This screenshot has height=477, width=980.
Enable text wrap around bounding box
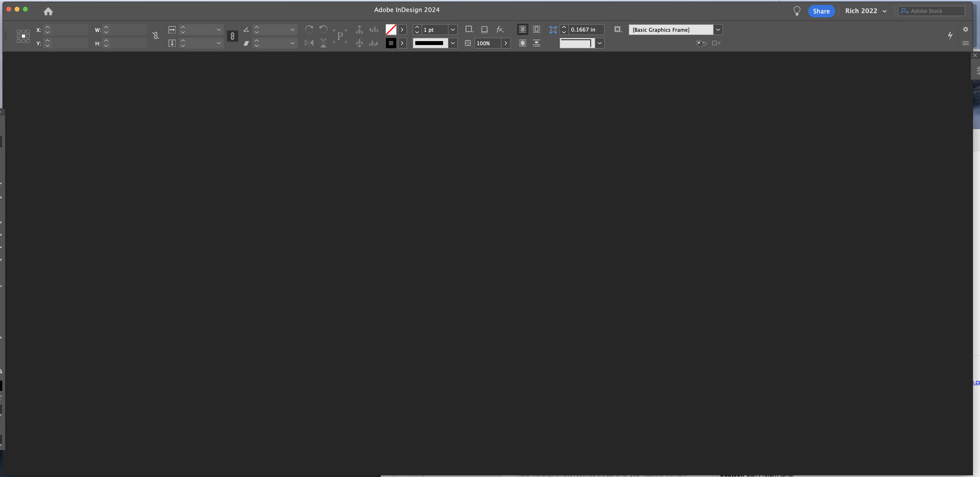tap(537, 29)
